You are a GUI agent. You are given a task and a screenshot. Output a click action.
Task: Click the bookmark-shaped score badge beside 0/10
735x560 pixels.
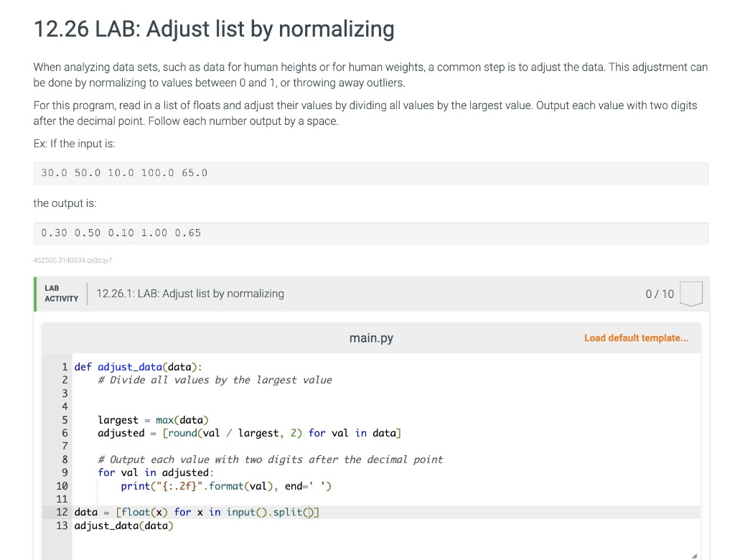coord(690,293)
